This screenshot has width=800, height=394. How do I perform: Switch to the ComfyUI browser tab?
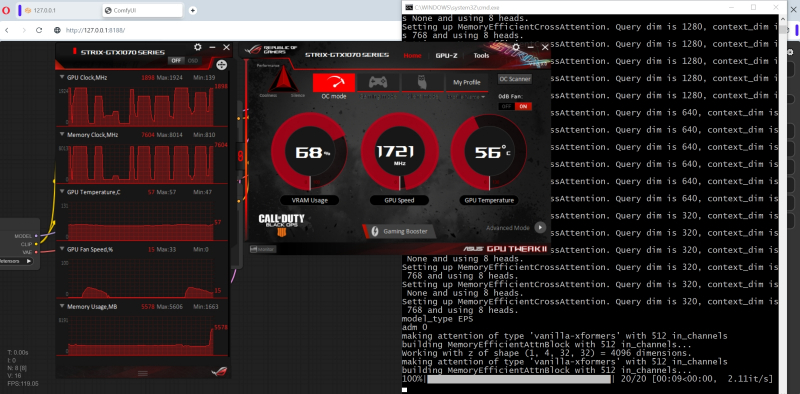click(x=142, y=10)
